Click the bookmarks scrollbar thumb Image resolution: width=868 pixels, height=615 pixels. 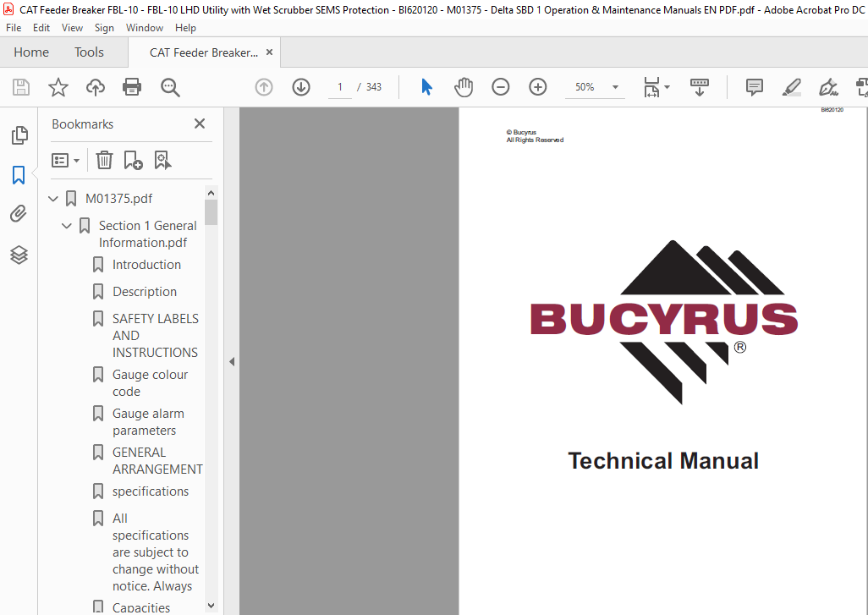211,212
